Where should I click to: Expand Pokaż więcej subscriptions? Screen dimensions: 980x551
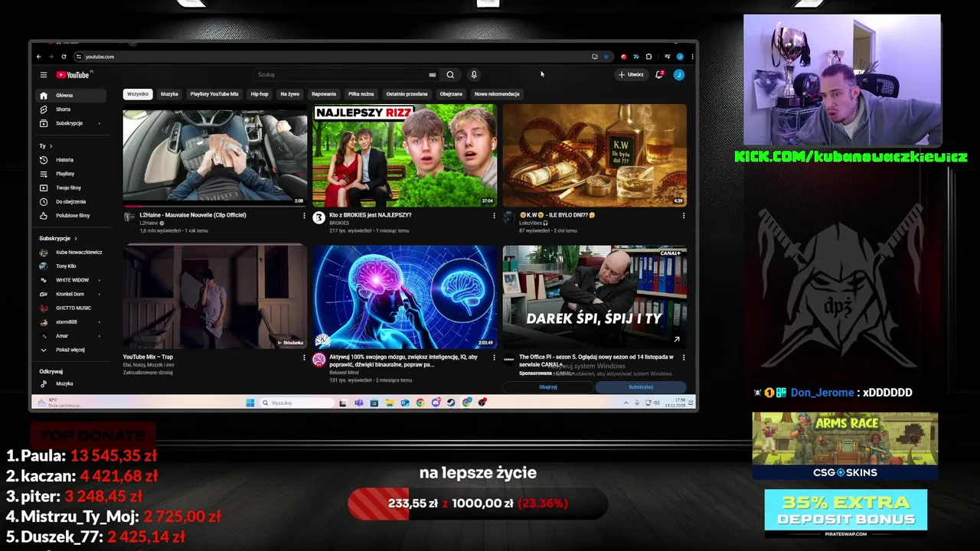pyautogui.click(x=72, y=350)
